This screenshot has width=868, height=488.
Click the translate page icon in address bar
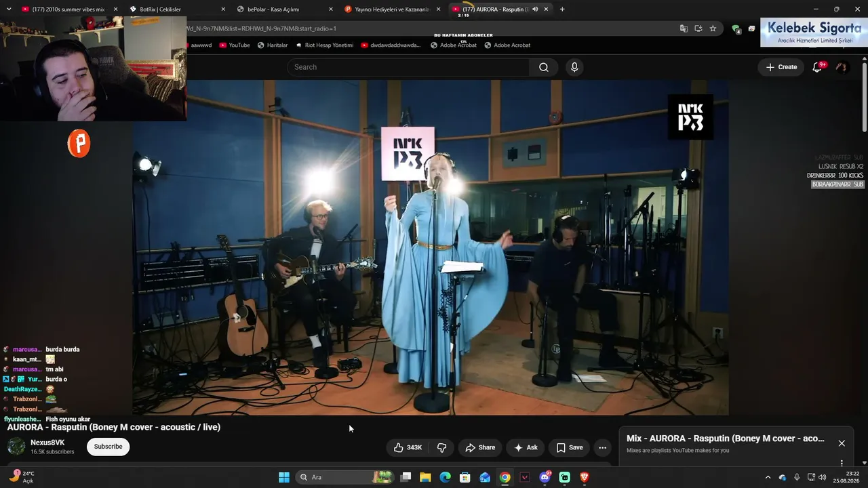[x=684, y=28]
